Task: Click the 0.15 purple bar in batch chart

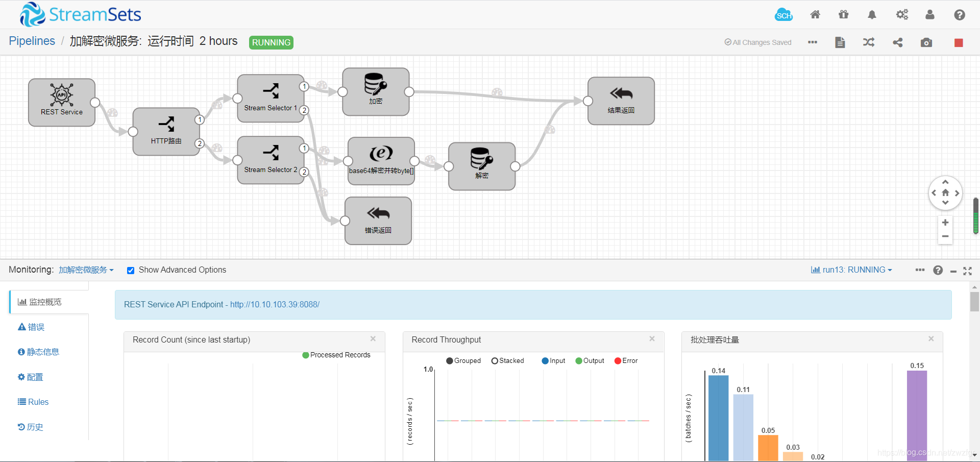Action: (917, 416)
